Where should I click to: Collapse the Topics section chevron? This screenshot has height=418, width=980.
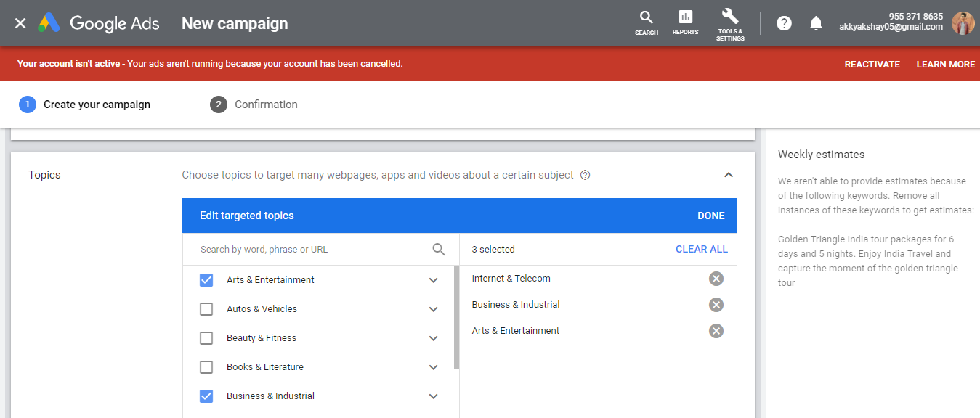[728, 175]
